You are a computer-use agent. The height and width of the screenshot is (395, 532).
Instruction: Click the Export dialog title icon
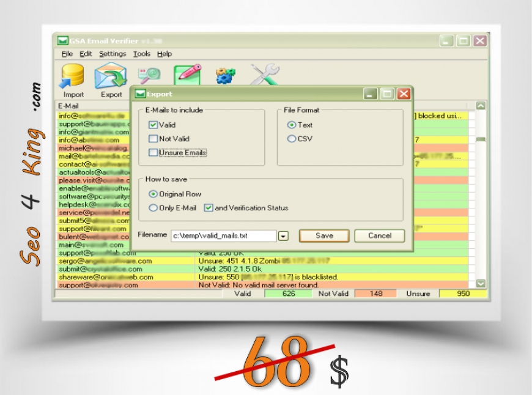click(x=141, y=94)
